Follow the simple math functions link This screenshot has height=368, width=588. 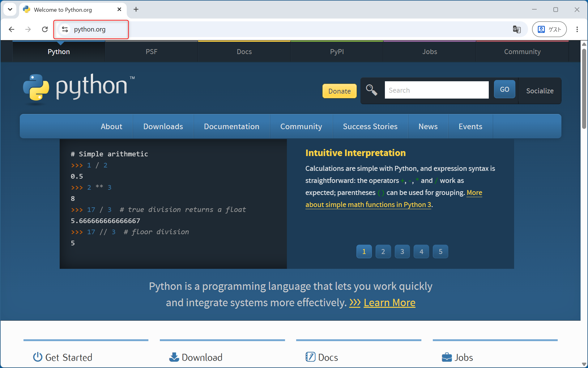click(x=368, y=205)
